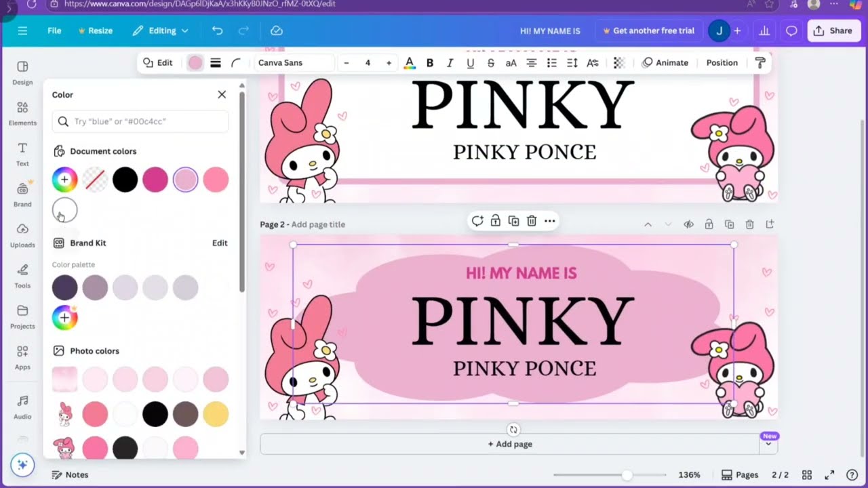The width and height of the screenshot is (868, 488).
Task: Close the Color panel
Action: [x=222, y=94]
